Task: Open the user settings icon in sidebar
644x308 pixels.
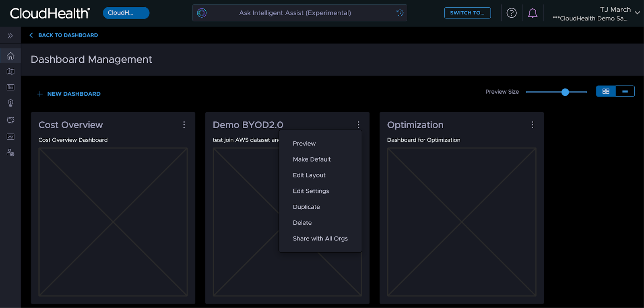Action: [10, 153]
